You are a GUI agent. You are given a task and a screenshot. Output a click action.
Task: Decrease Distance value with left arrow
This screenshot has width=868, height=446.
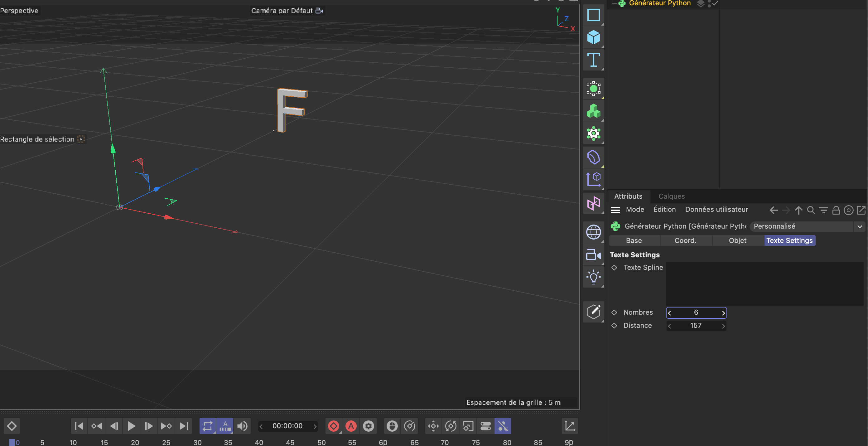tap(669, 326)
